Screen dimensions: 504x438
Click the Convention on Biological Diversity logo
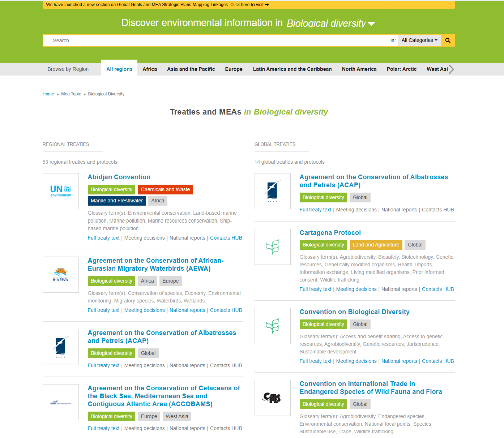point(272,326)
